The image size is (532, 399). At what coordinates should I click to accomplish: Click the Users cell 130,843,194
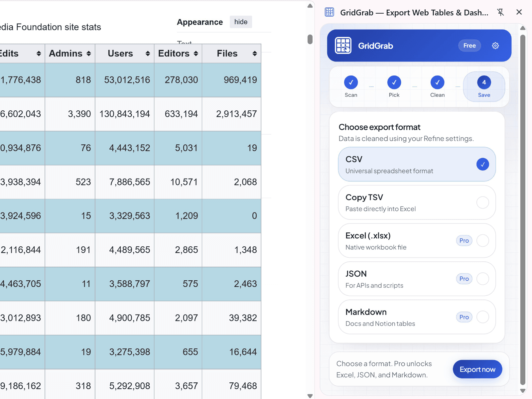tap(125, 114)
